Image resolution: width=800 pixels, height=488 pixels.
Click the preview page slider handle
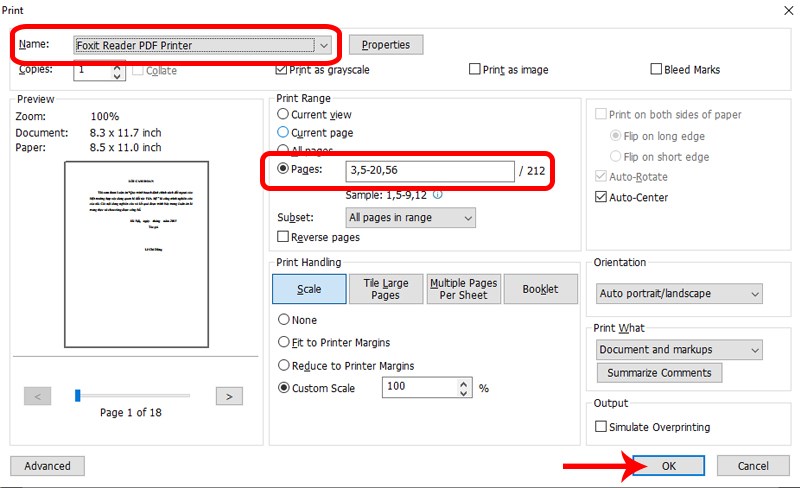pos(77,396)
